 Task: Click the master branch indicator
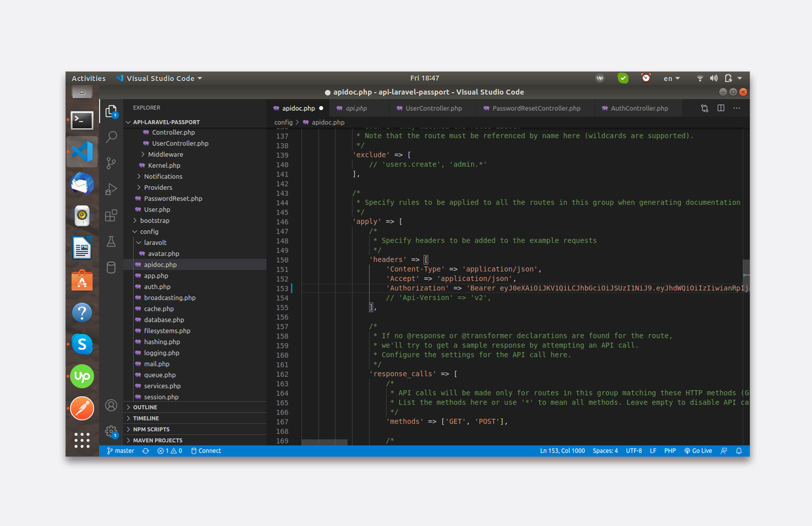(121, 451)
